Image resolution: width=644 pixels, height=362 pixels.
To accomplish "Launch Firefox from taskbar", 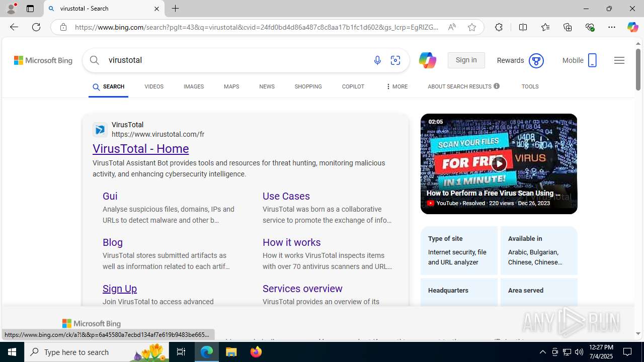I will point(256,352).
